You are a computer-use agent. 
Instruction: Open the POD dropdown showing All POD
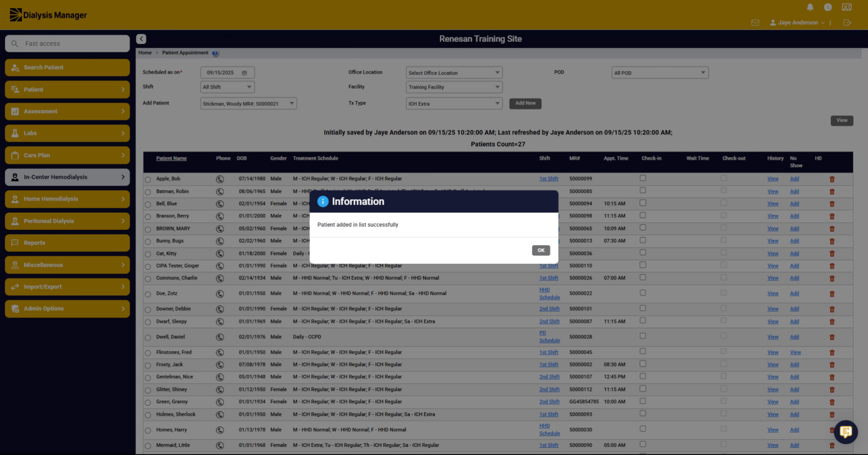point(660,73)
